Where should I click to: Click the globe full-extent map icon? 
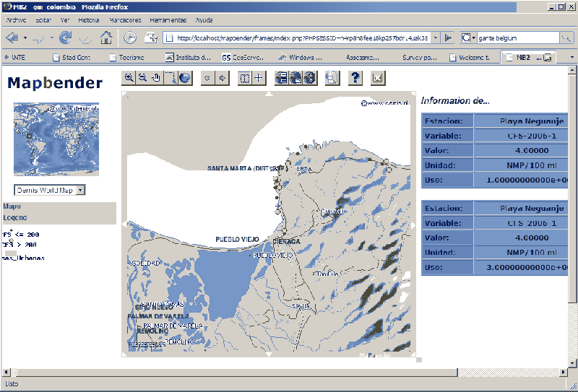[185, 78]
